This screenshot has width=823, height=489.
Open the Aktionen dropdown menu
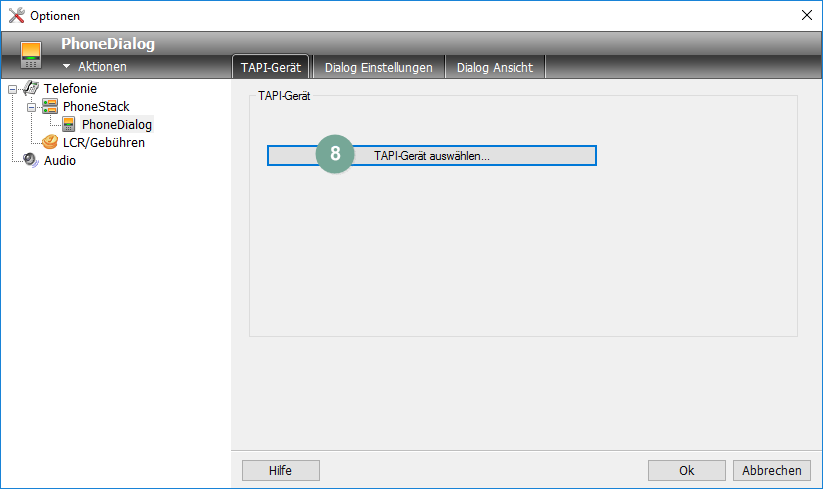(x=95, y=67)
